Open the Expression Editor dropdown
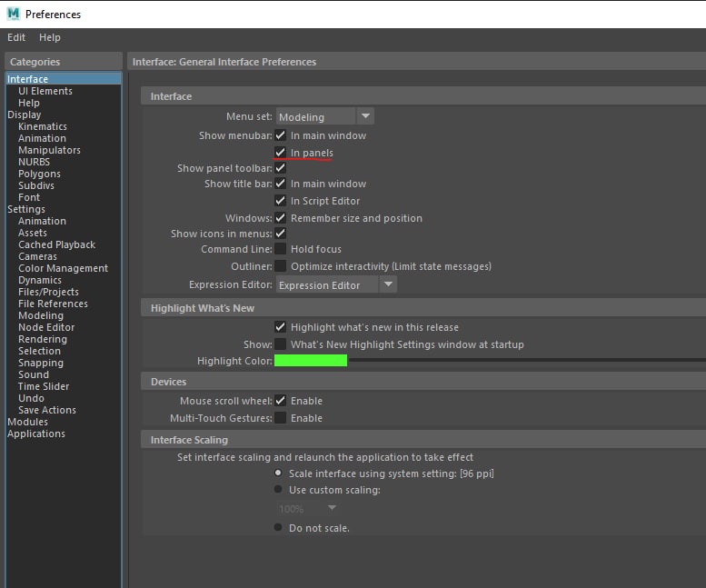706x588 pixels. coord(336,284)
